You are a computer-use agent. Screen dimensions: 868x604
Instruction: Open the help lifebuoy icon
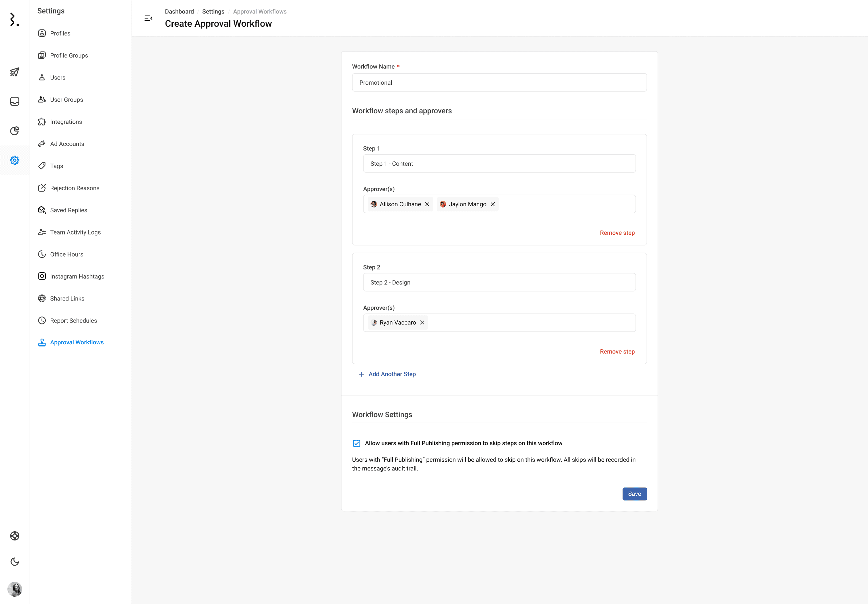pyautogui.click(x=15, y=536)
